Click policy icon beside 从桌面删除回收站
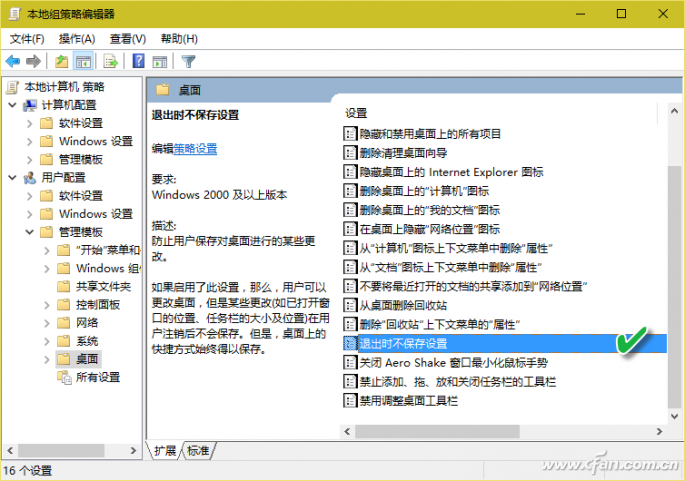This screenshot has height=481, width=685. pyautogui.click(x=349, y=305)
